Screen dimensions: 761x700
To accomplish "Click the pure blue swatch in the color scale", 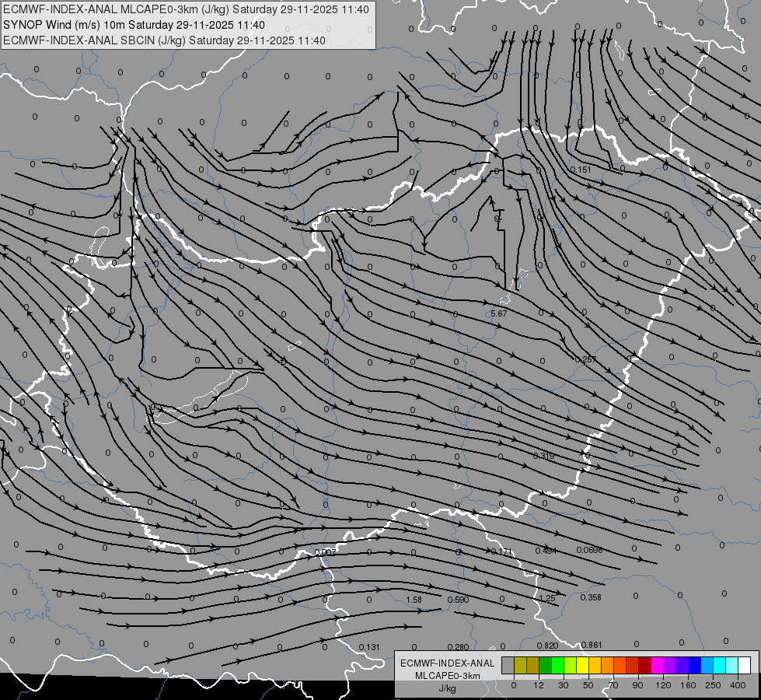I will coord(695,666).
